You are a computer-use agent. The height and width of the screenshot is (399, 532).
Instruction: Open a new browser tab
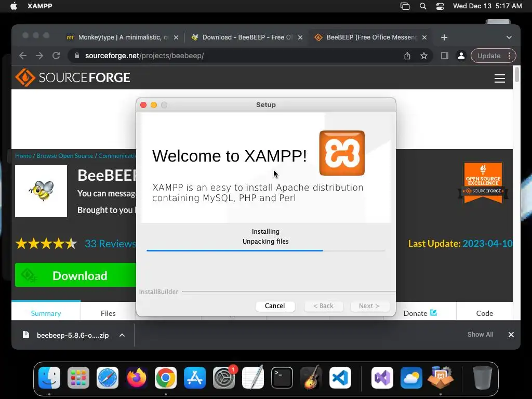click(x=444, y=37)
